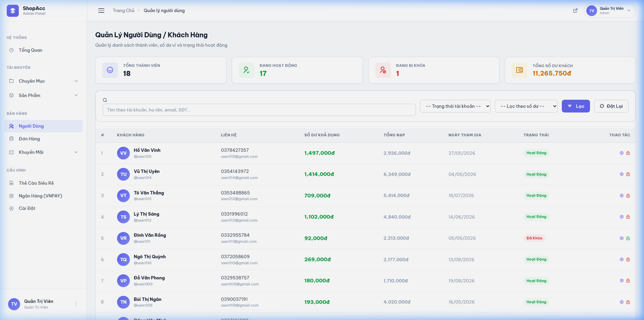Click the user search input field
This screenshot has height=320, width=644.
click(259, 110)
